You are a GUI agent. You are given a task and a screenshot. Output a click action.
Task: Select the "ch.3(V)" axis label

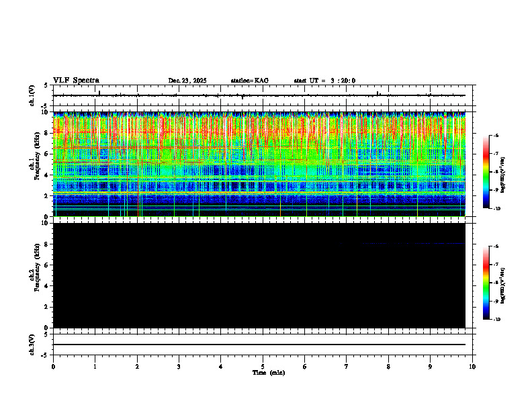32,345
